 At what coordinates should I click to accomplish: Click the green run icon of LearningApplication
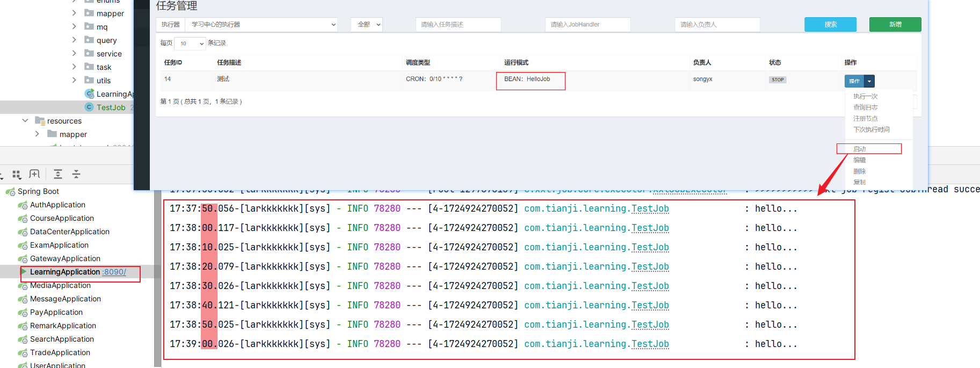tap(24, 272)
